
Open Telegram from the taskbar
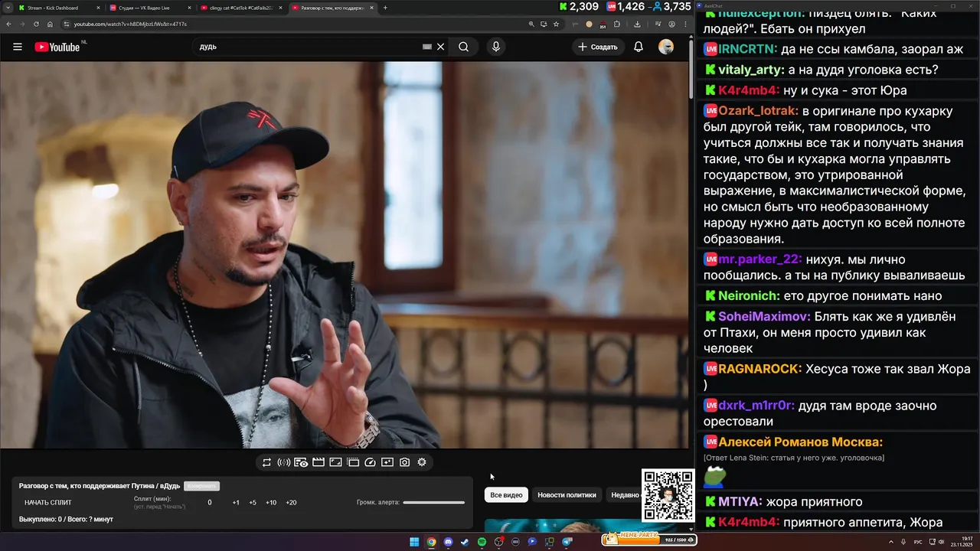tap(567, 542)
